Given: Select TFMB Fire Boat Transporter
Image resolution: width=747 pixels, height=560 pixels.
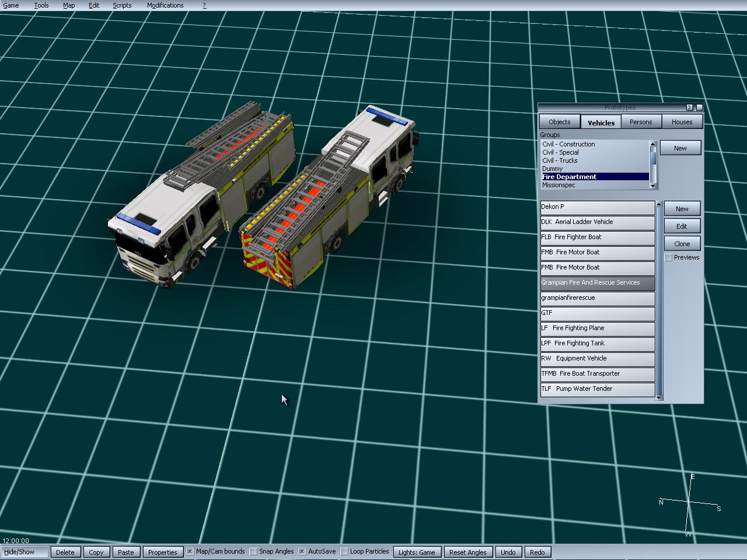Looking at the screenshot, I should coord(598,374).
